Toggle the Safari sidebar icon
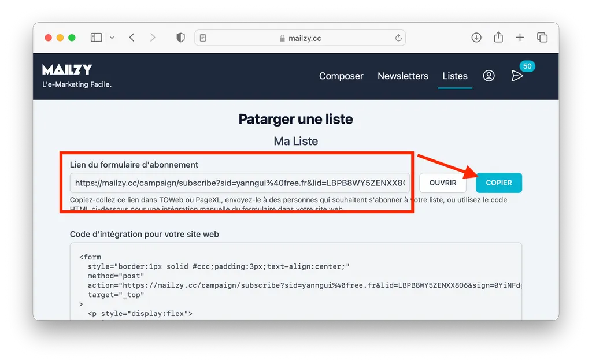This screenshot has width=592, height=364. point(97,38)
